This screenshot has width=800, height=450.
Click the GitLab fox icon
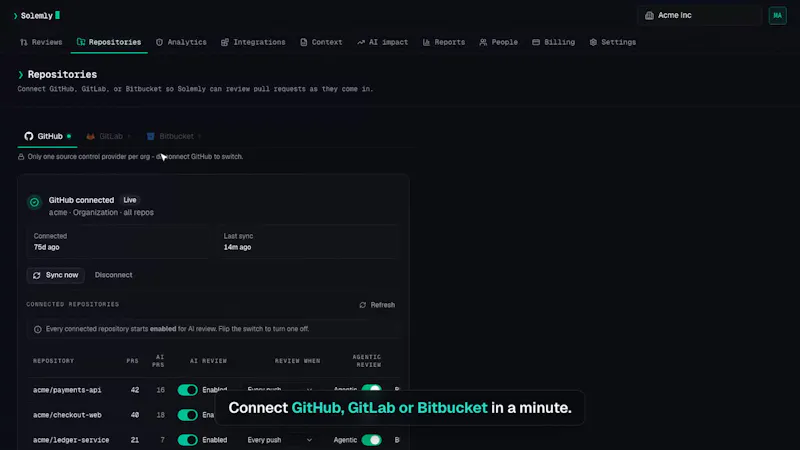[x=90, y=136]
